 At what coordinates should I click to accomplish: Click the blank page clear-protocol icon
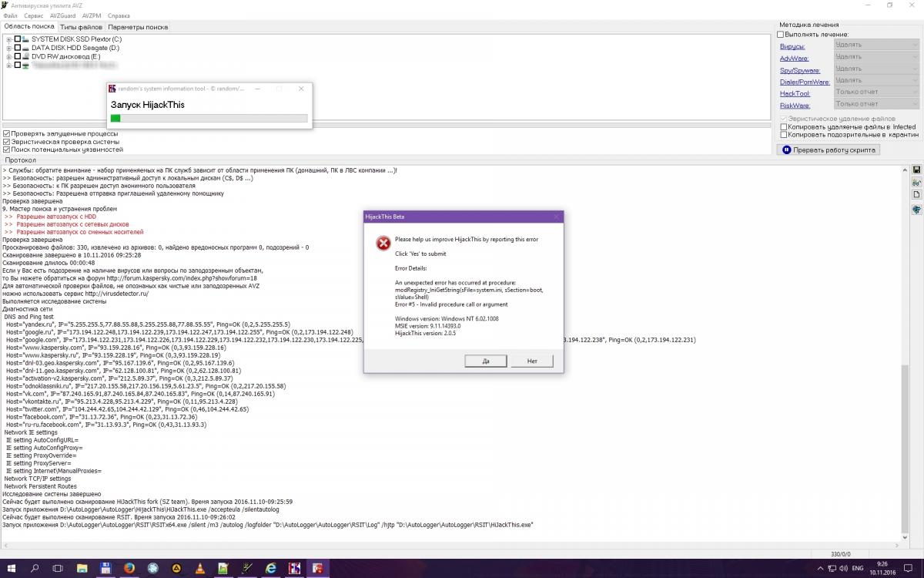click(x=916, y=195)
